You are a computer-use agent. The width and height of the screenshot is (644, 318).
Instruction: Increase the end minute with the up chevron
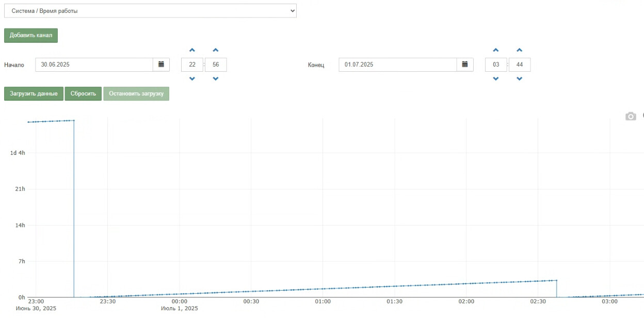pos(520,50)
